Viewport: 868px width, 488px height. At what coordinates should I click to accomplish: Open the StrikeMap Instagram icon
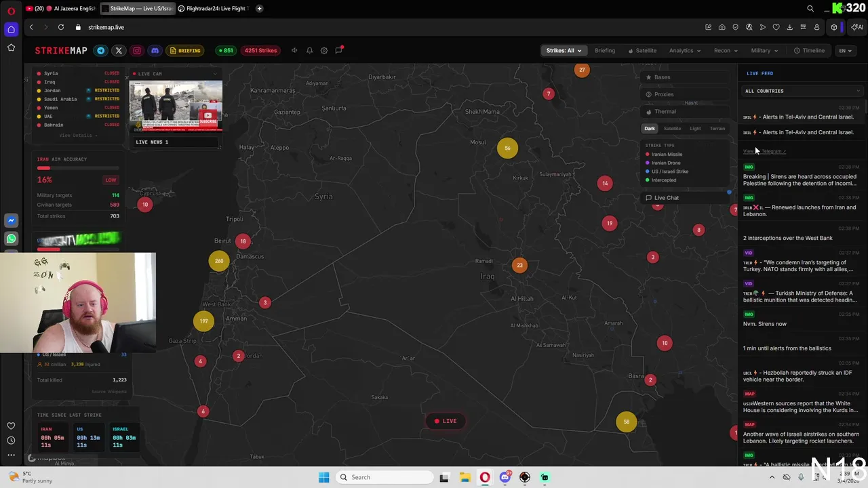[x=137, y=51]
